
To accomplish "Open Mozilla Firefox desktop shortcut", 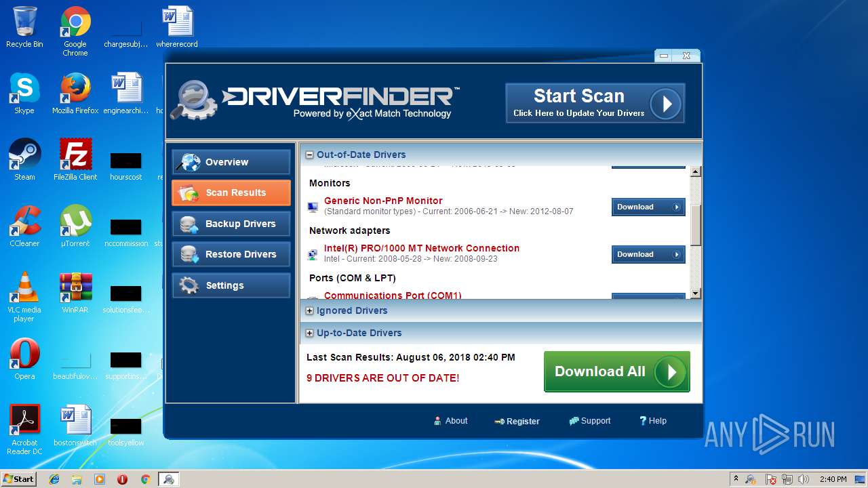I will click(75, 94).
